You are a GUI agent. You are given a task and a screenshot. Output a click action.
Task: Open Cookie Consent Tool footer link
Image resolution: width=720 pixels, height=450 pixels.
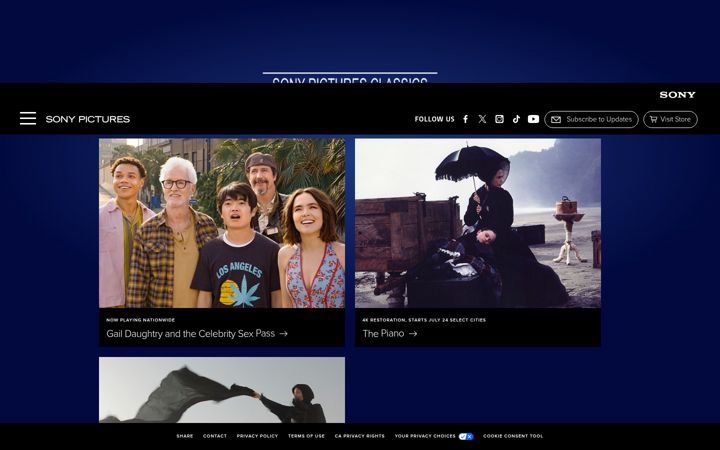[513, 436]
